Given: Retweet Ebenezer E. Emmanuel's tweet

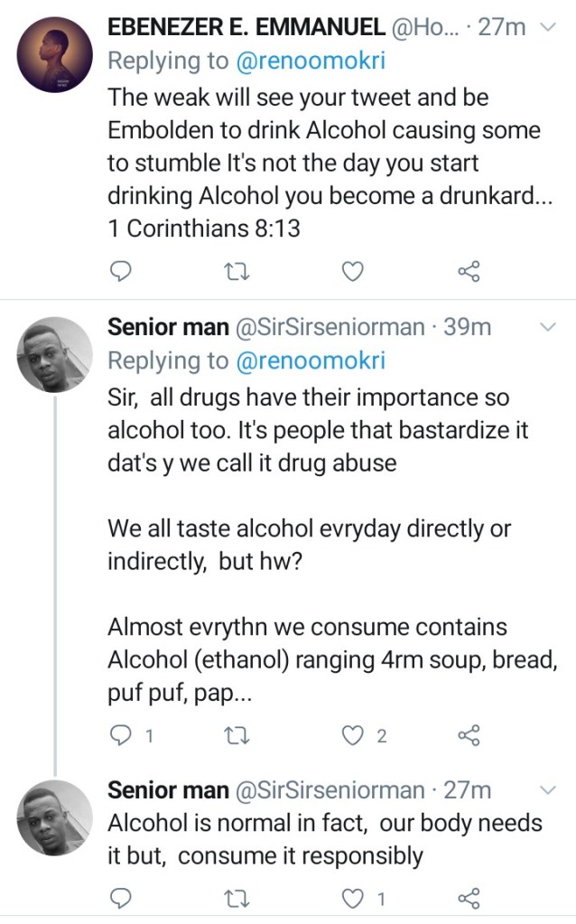Looking at the screenshot, I should pyautogui.click(x=234, y=270).
